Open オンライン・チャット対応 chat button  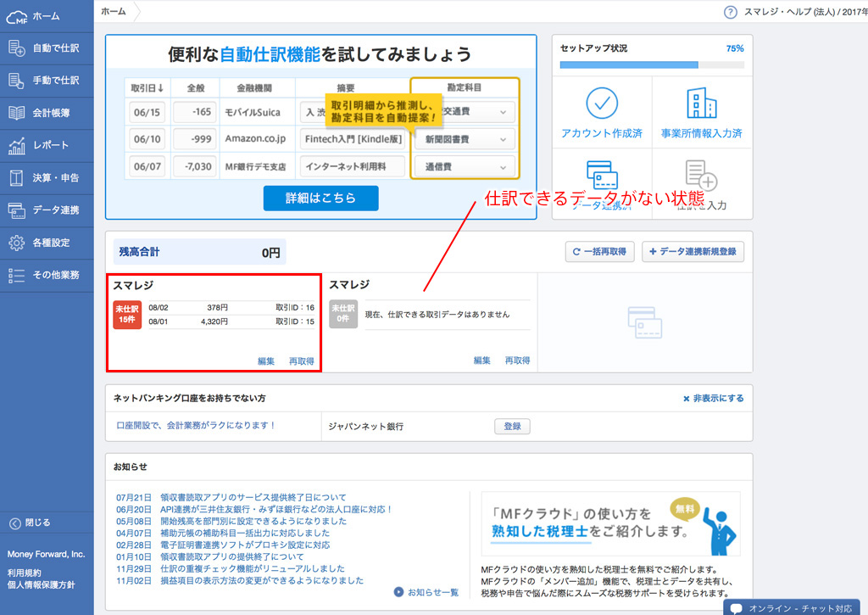[793, 608]
